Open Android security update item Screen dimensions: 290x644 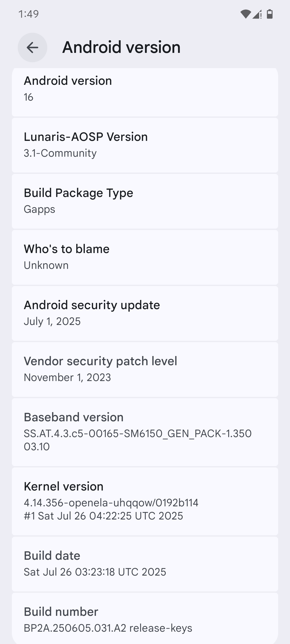click(x=145, y=313)
